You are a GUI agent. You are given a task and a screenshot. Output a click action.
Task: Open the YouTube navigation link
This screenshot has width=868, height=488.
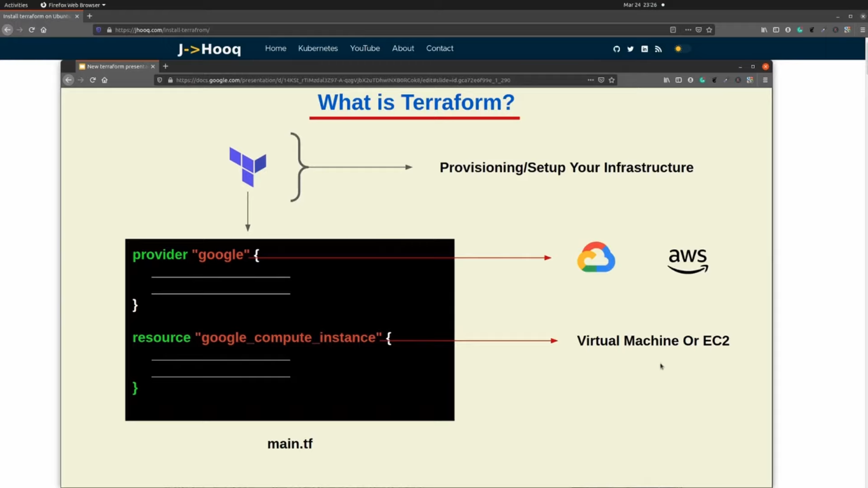point(365,48)
